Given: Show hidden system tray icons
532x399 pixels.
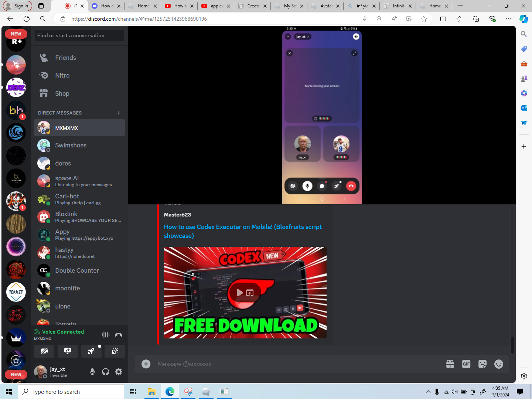Looking at the screenshot, I should (428, 392).
